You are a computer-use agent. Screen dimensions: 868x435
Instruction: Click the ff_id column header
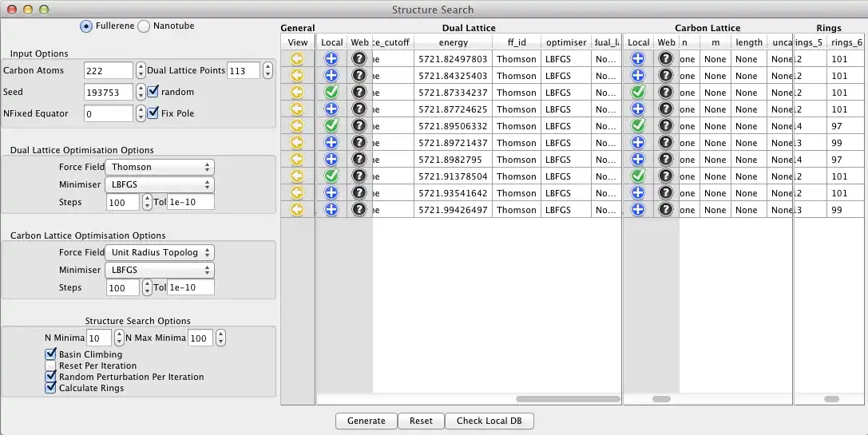(517, 42)
